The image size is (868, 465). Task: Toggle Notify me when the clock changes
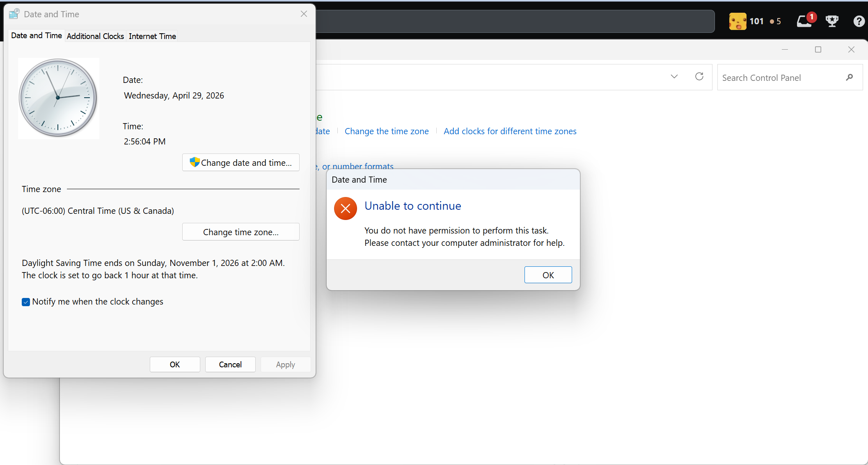26,302
